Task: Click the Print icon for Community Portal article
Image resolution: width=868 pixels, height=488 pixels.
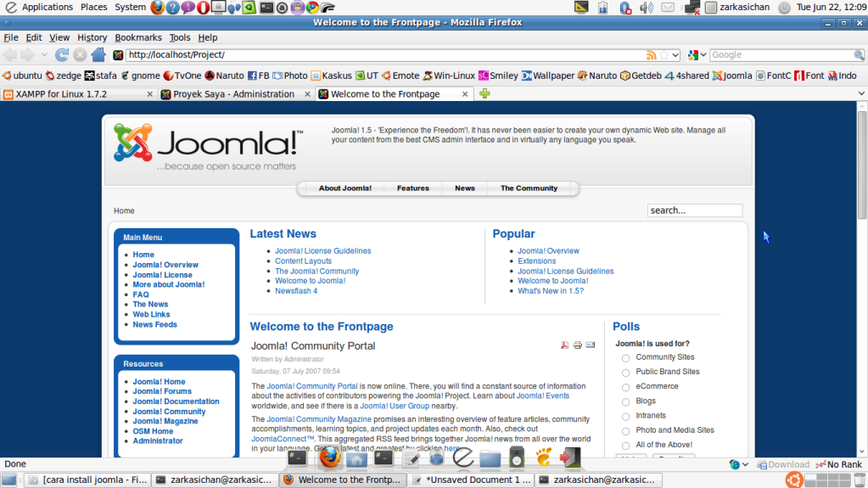Action: pyautogui.click(x=577, y=345)
